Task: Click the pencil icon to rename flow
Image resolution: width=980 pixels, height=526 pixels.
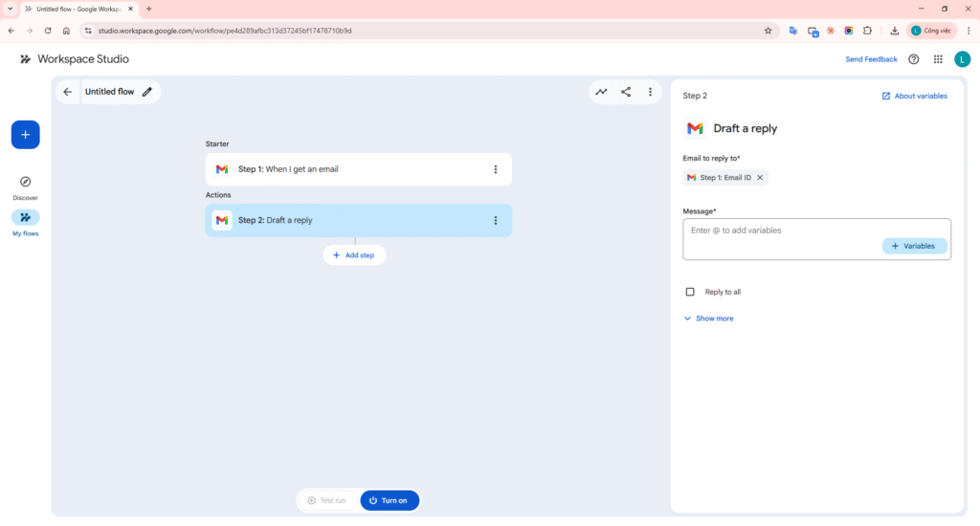Action: [147, 92]
